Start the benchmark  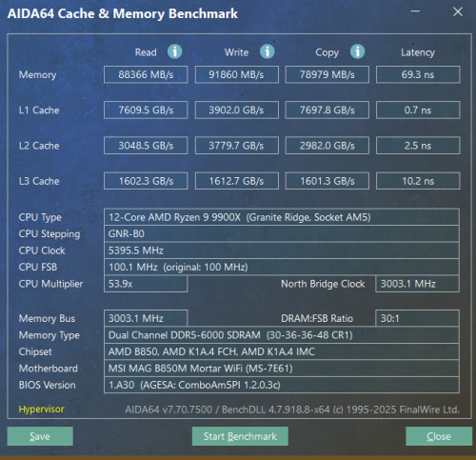[240, 436]
